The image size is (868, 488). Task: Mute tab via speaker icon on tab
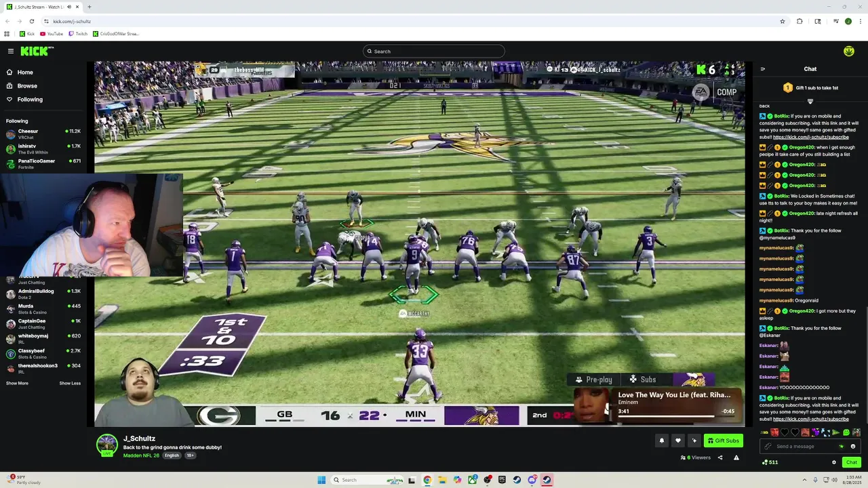pos(69,7)
